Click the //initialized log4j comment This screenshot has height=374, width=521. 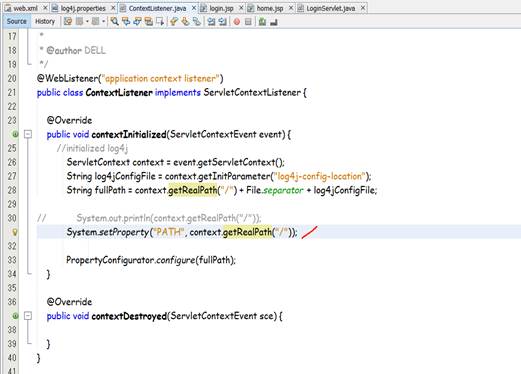coord(92,148)
